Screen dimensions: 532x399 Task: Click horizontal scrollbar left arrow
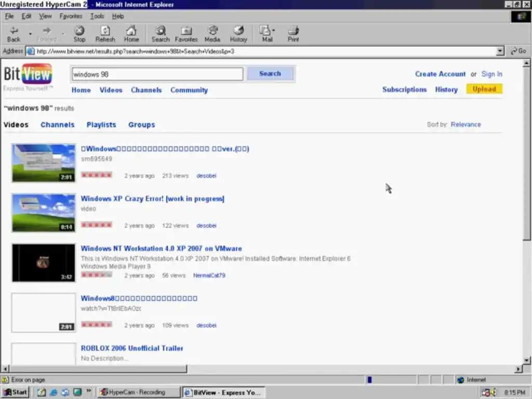tap(5, 369)
